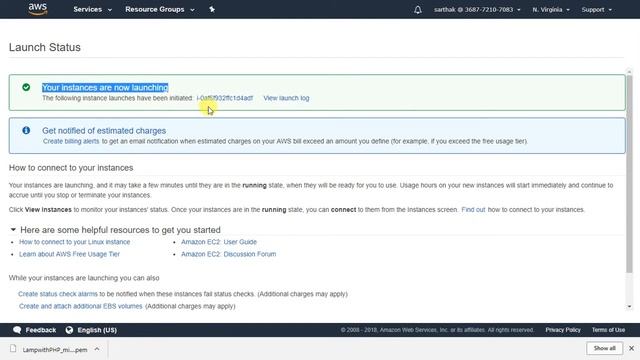Expand the downloaded file options chevron
Viewport: 640px width, 360px height.
point(97,349)
